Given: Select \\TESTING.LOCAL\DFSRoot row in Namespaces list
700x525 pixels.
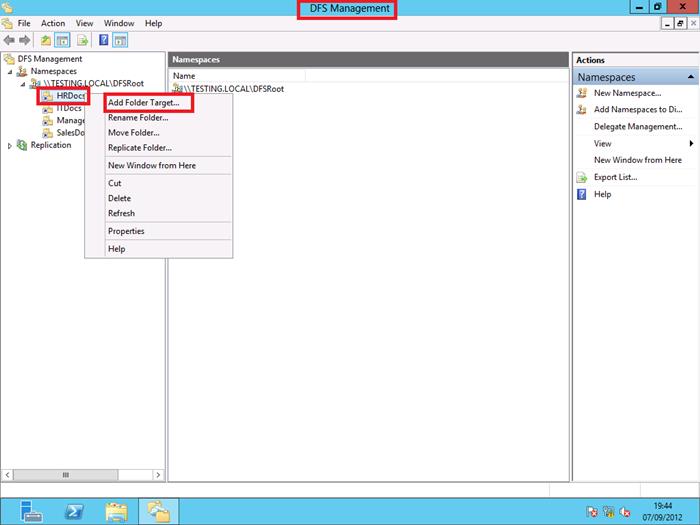Looking at the screenshot, I should [x=233, y=89].
